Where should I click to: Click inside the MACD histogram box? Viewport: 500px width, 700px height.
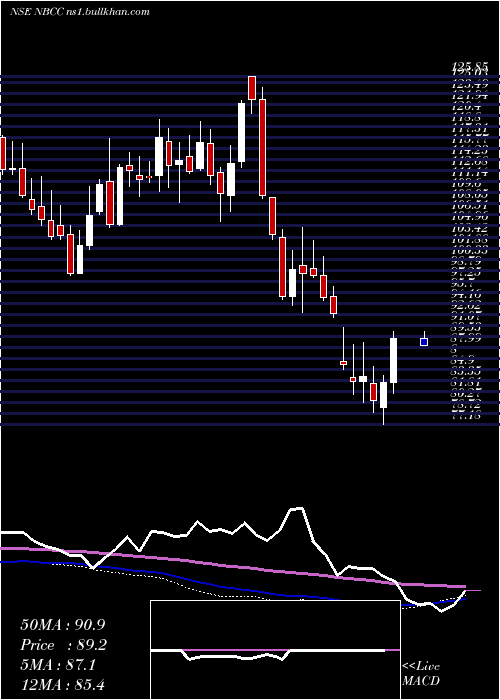(275, 650)
